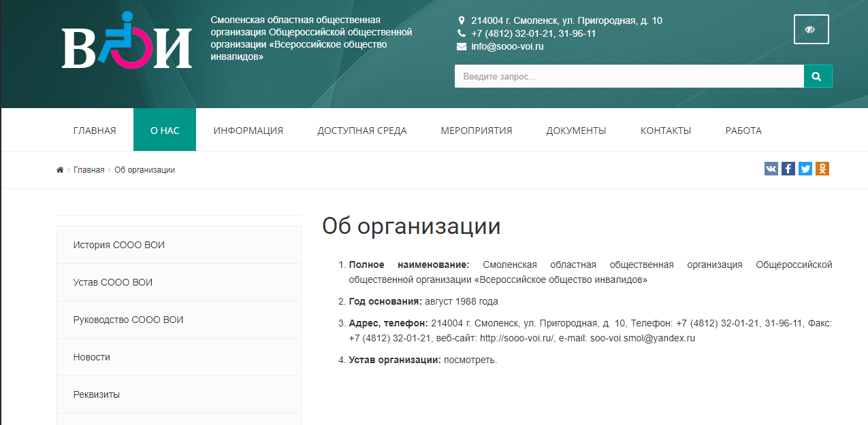Click the 'Полное наименование:' label
This screenshot has height=425, width=868.
point(409,265)
